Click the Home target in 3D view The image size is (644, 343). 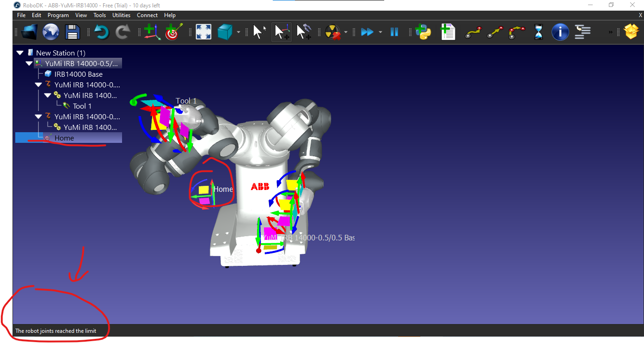tap(205, 190)
